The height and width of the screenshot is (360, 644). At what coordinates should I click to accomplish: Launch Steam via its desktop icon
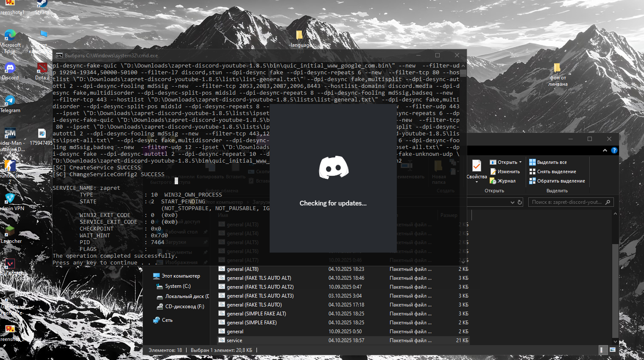[x=42, y=4]
